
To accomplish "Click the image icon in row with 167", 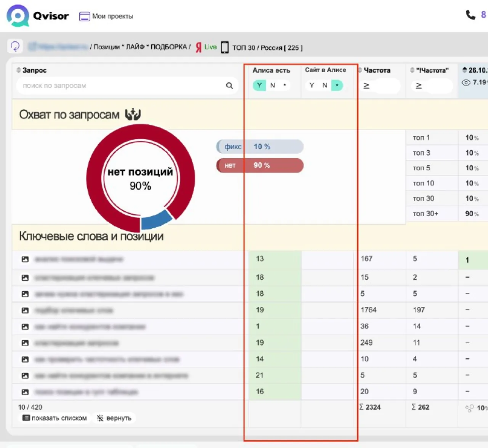I will click(x=25, y=259).
